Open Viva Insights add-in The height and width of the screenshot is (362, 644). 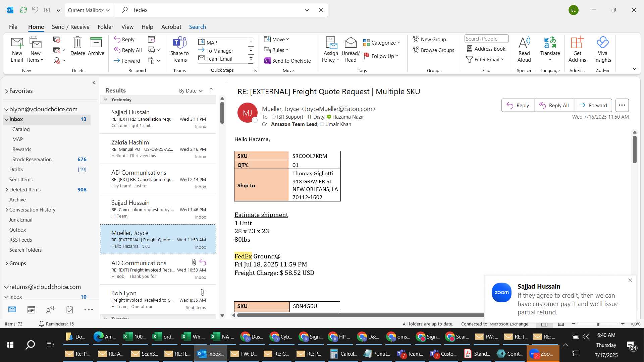coord(602,50)
